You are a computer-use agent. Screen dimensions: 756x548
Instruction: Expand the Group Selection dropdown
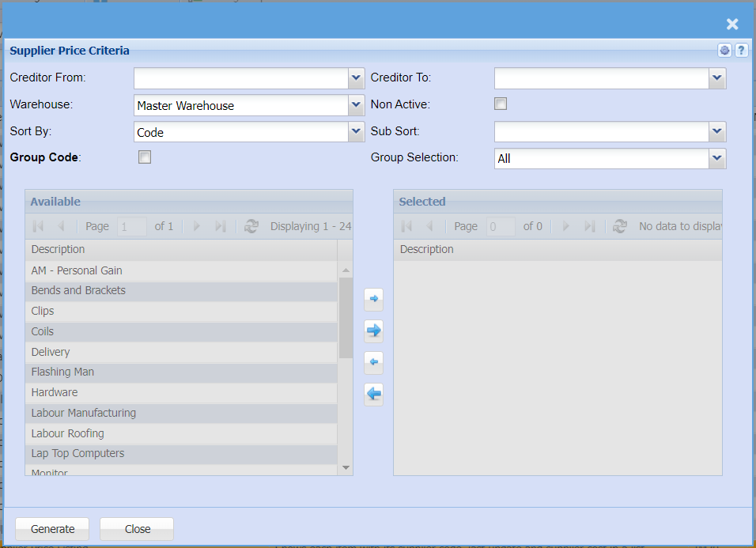coord(716,158)
